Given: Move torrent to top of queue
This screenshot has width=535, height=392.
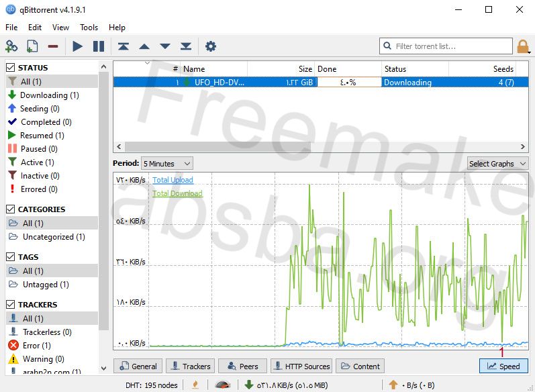Looking at the screenshot, I should tap(123, 46).
